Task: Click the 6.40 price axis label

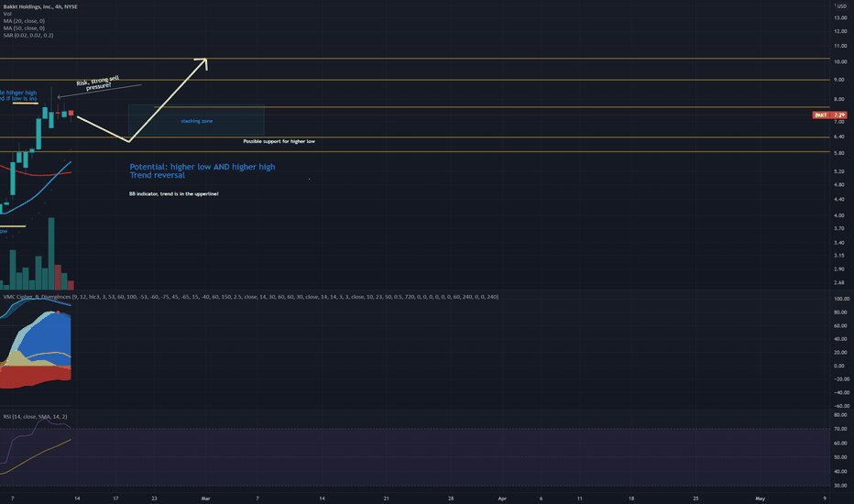Action: [839, 137]
